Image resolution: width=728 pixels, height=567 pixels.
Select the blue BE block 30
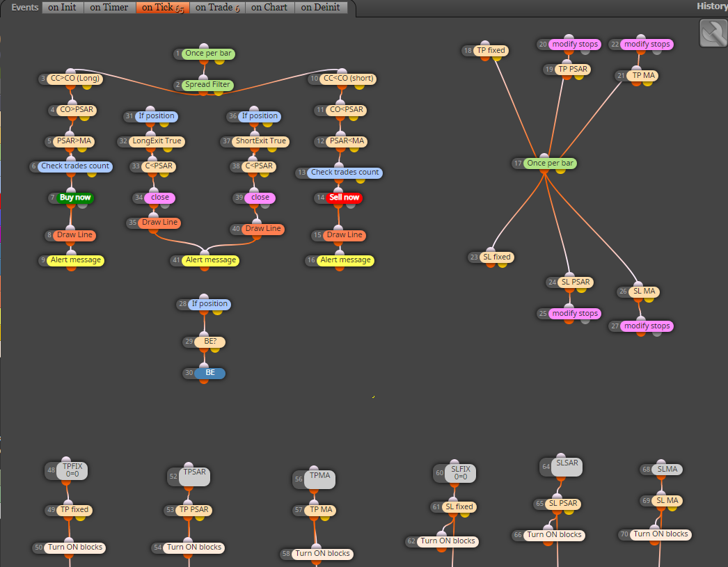point(210,373)
